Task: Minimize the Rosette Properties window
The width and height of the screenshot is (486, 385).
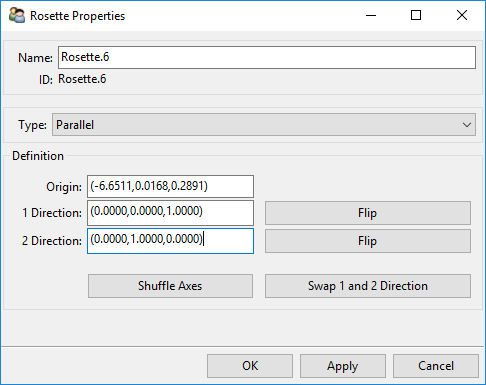Action: [371, 15]
